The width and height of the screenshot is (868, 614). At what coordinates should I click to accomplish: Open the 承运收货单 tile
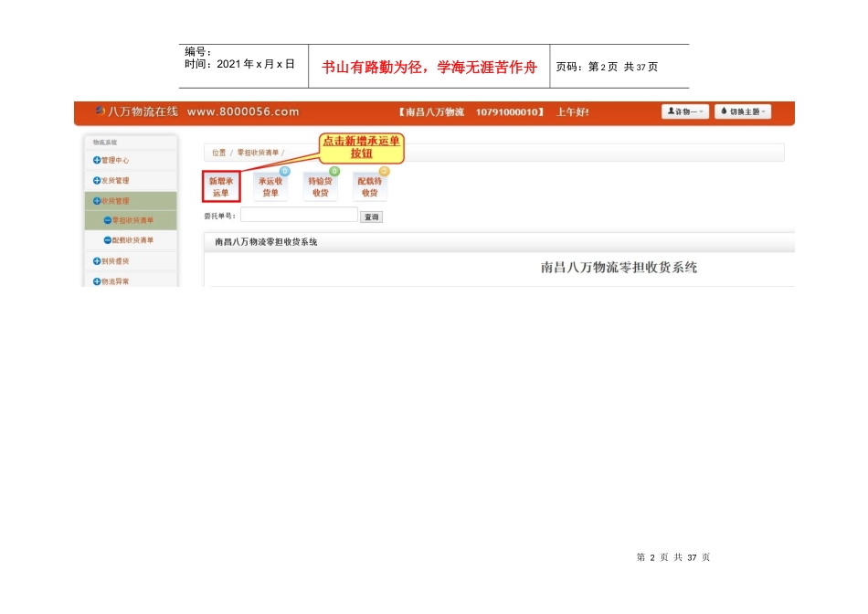[x=270, y=186]
